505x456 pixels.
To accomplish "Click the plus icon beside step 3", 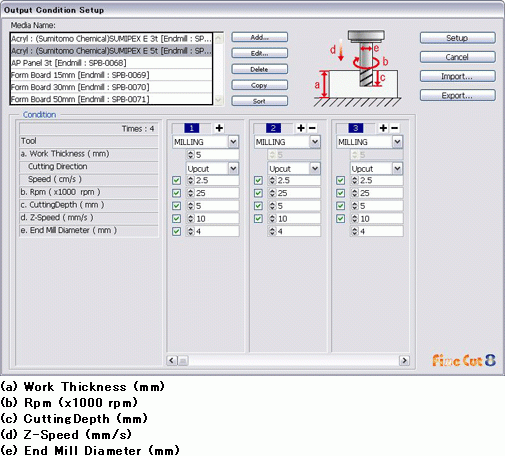I will (383, 128).
